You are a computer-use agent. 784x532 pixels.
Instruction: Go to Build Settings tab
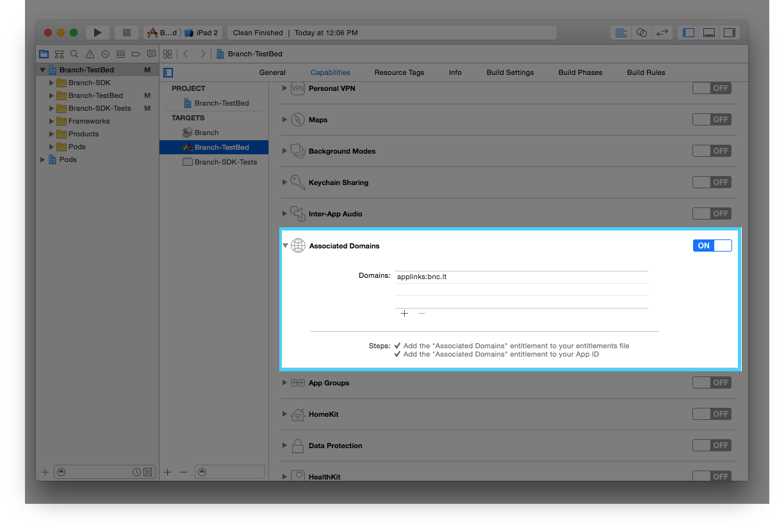coord(510,72)
